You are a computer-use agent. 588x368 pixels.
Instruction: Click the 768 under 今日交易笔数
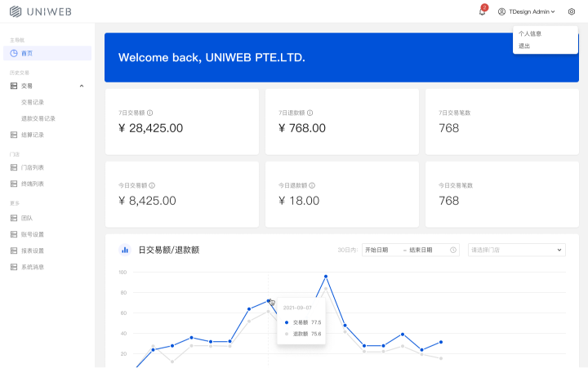tap(449, 201)
